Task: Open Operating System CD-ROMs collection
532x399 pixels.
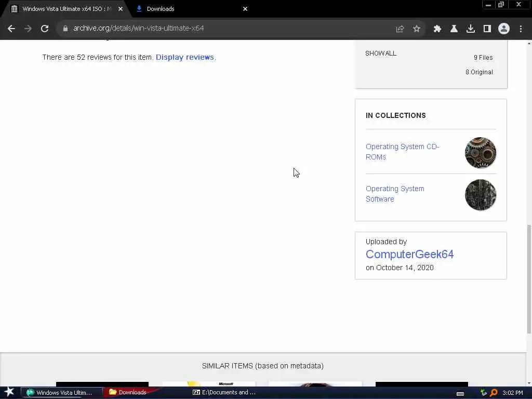Action: click(403, 152)
